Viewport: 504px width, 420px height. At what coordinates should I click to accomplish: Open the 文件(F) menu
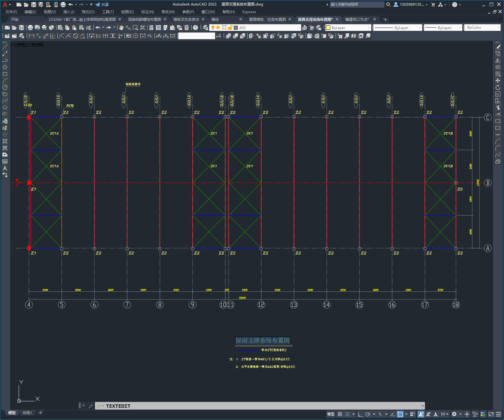11,12
